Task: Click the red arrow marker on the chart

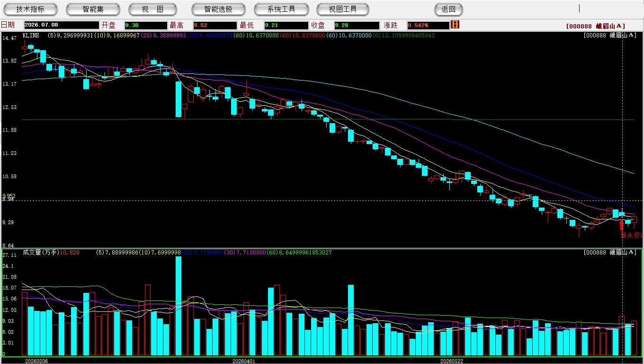Action: click(622, 225)
